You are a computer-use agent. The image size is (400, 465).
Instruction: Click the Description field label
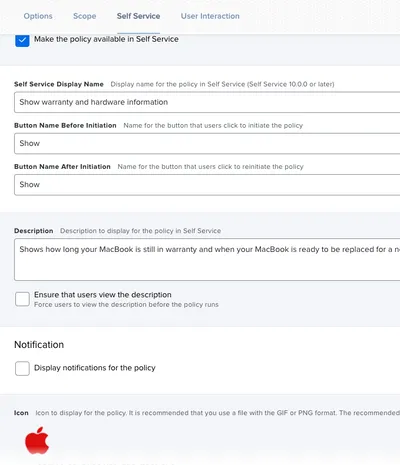34,231
